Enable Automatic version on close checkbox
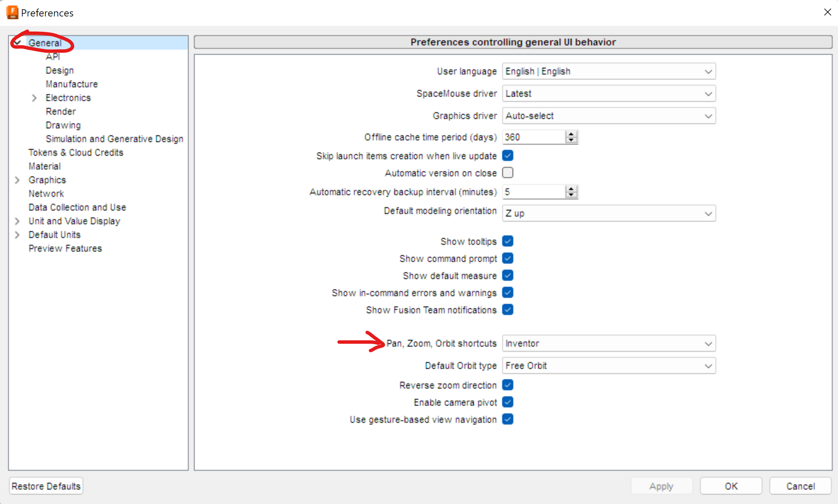 [x=508, y=173]
